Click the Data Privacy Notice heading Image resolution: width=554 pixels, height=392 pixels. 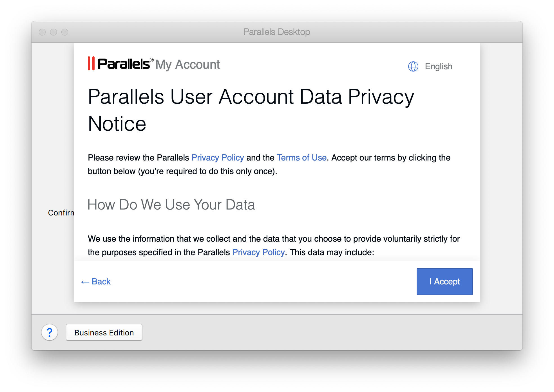click(x=251, y=110)
